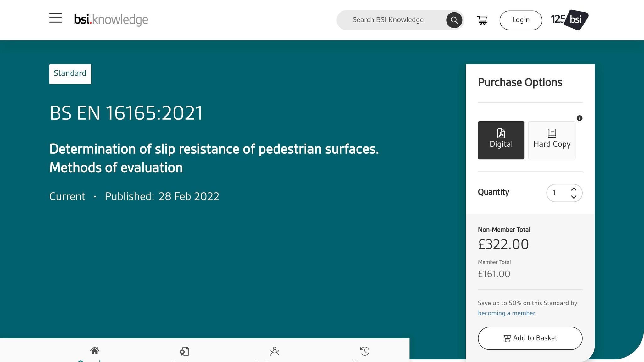
Task: Show the purchase options info tooltip
Action: tap(580, 118)
